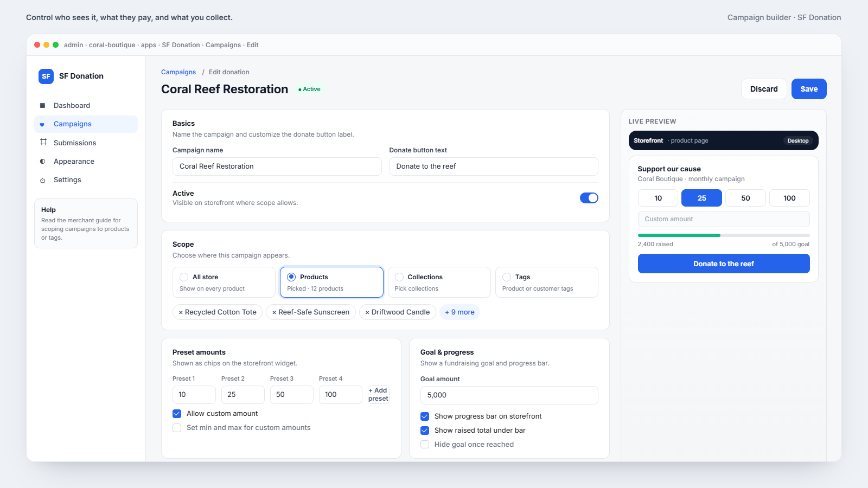
Task: Uncheck Allow custom amount
Action: (x=177, y=414)
